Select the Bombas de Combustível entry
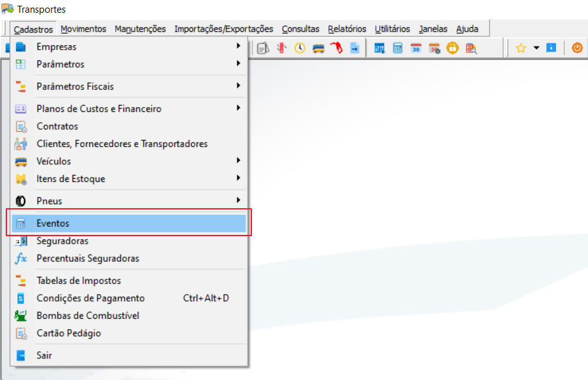 pos(129,316)
